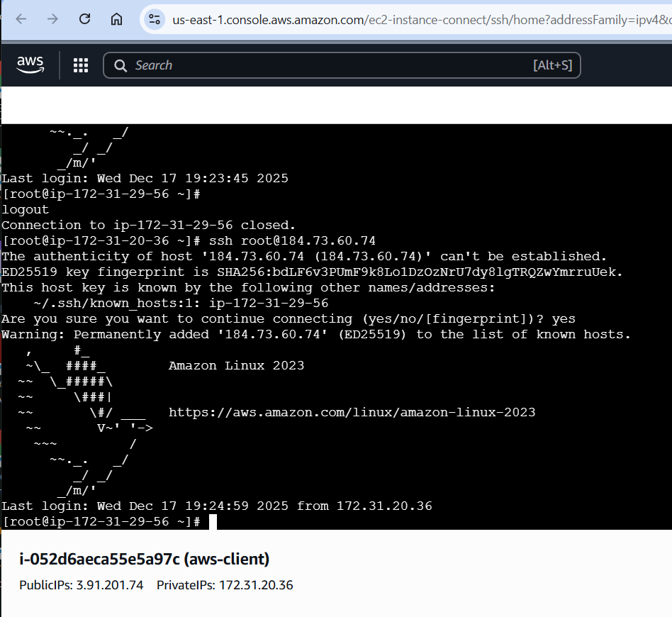Select the 'Last login: Wed Dec 17 19:23:45 2025' line
This screenshot has height=617, width=672.
[x=145, y=179]
